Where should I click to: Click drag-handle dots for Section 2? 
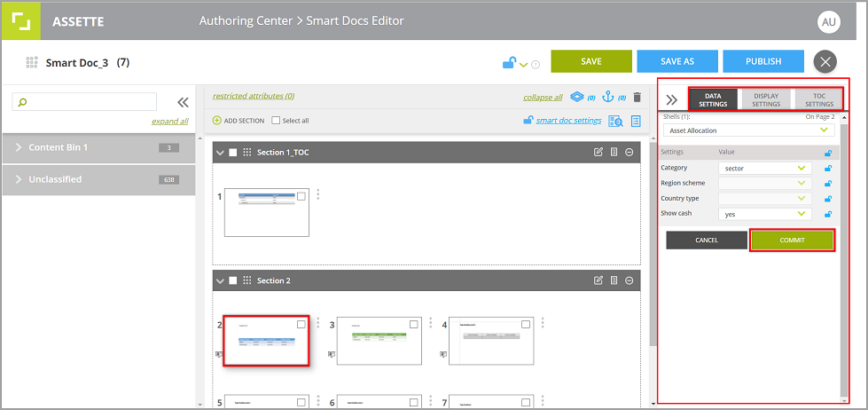[246, 280]
